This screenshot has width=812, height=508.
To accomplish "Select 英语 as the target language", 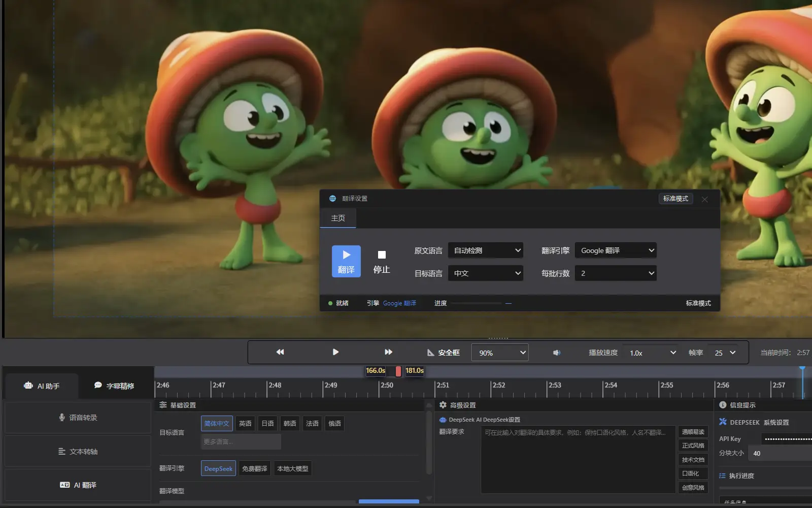I will pos(245,424).
